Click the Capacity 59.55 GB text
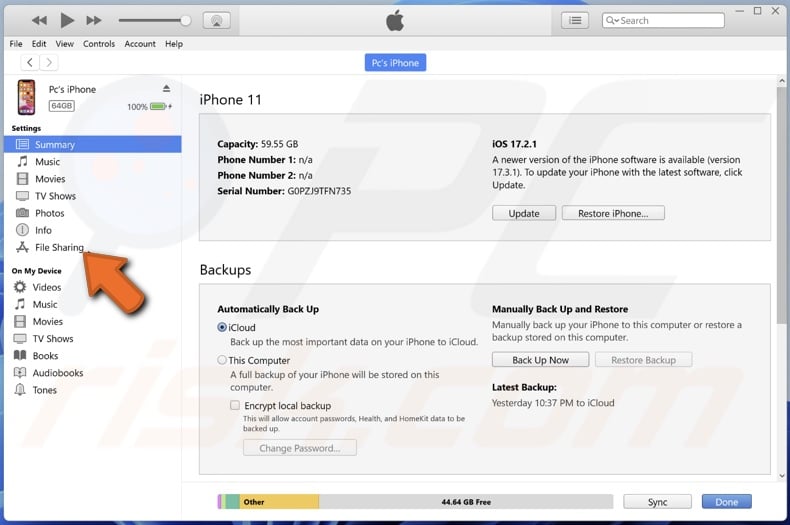Viewport: 790px width, 525px height. coord(258,144)
